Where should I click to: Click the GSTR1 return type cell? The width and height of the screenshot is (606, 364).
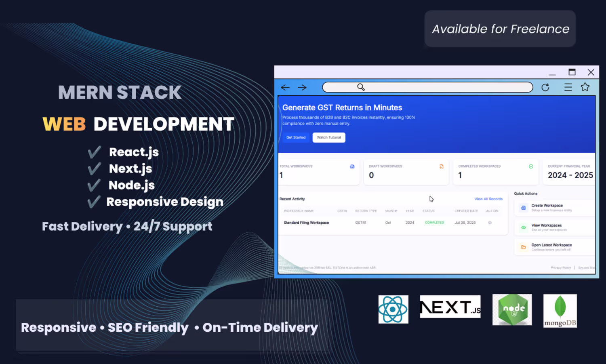coord(361,223)
